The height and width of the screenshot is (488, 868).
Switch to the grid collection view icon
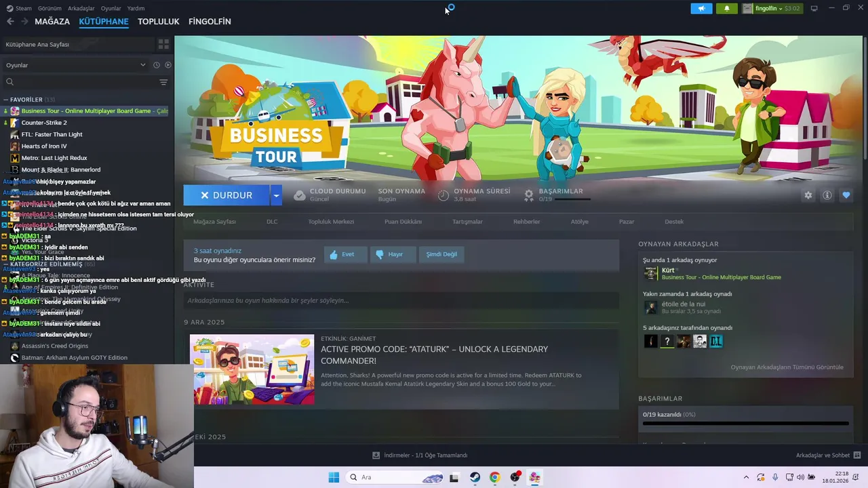tap(163, 44)
